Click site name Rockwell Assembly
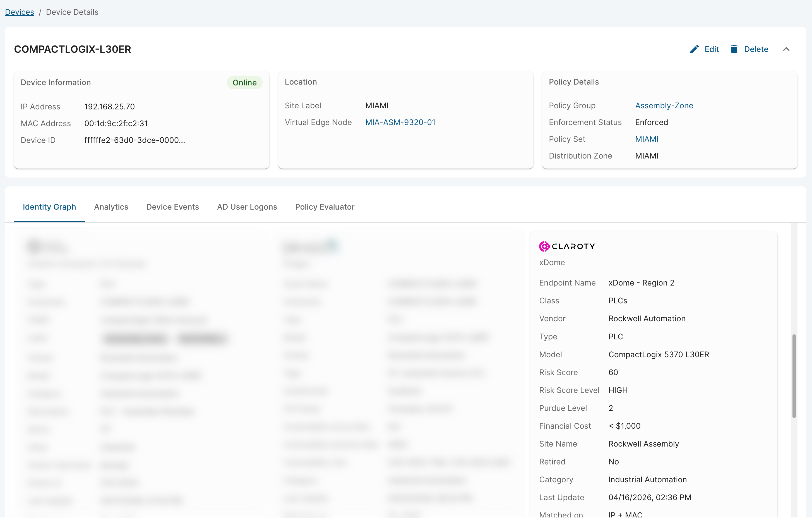The height and width of the screenshot is (518, 812). tap(643, 444)
